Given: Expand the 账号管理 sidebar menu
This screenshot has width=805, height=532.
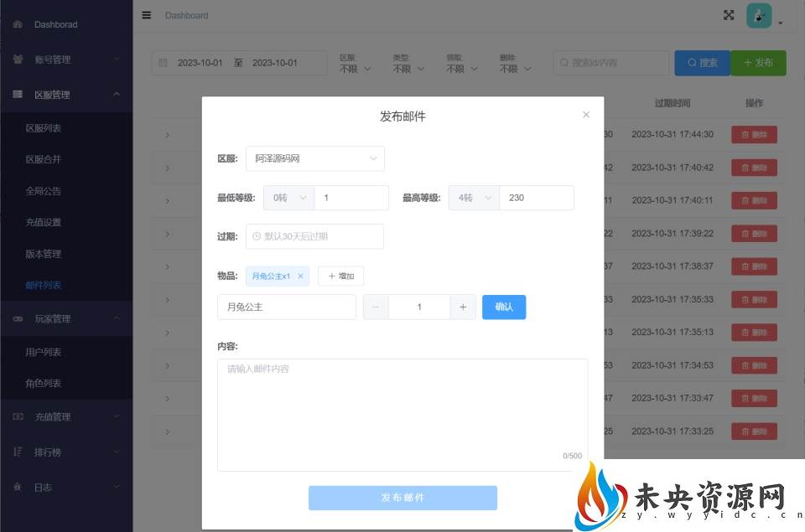Looking at the screenshot, I should pyautogui.click(x=65, y=59).
